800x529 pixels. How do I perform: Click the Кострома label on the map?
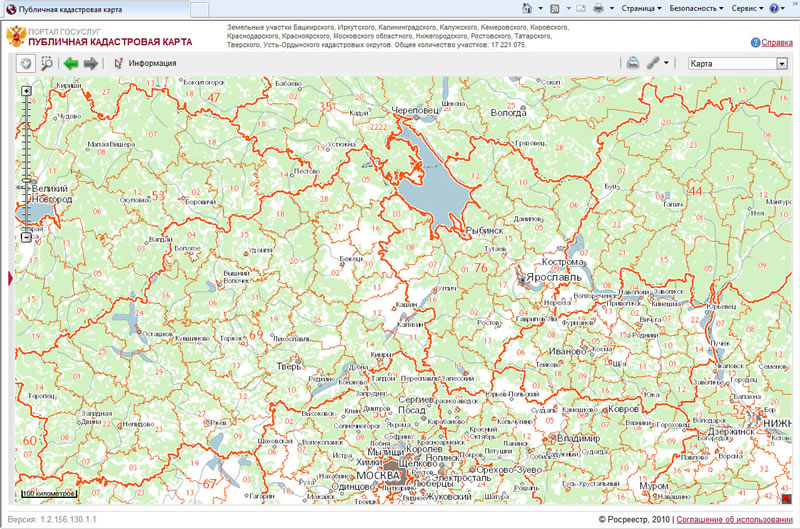[562, 262]
